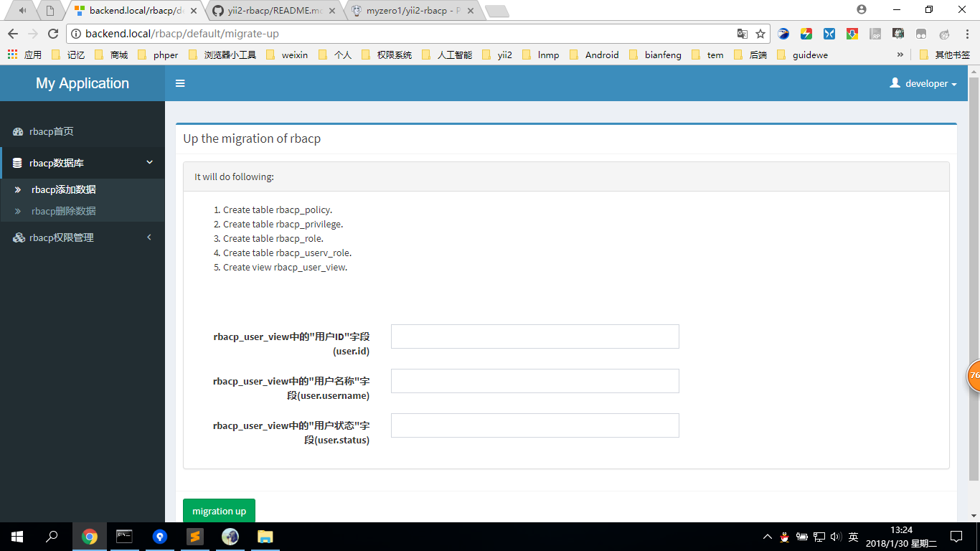Click the translate page icon in address bar

(743, 34)
